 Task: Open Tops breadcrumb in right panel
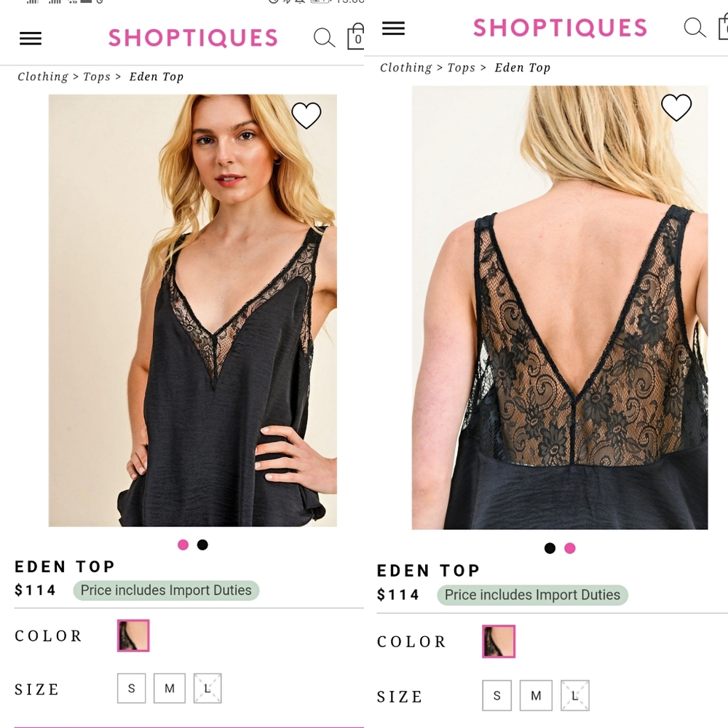[461, 68]
